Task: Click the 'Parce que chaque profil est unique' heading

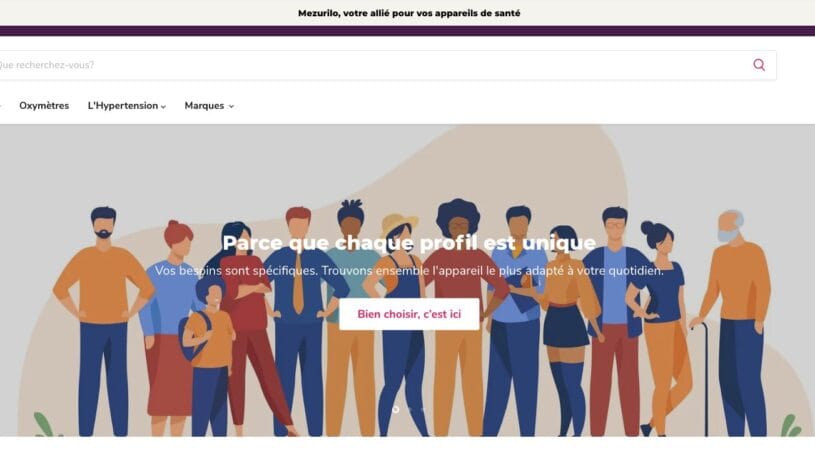Action: pos(409,243)
